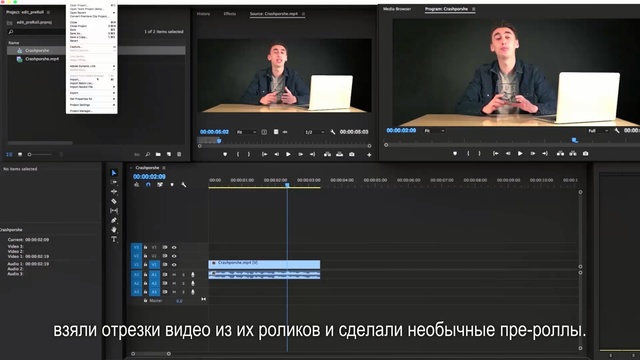Play the Program monitor sequence
Screen dimensions: 640x360
[x=520, y=153]
